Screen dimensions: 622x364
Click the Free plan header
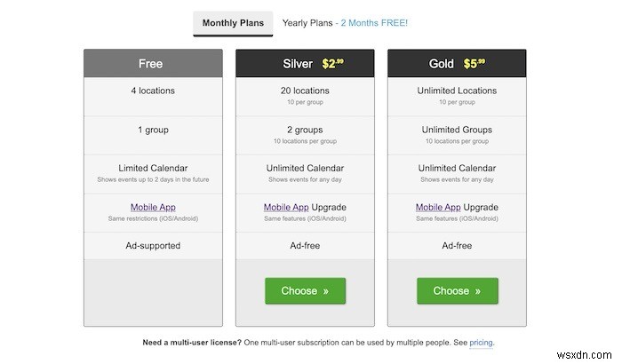click(x=150, y=64)
